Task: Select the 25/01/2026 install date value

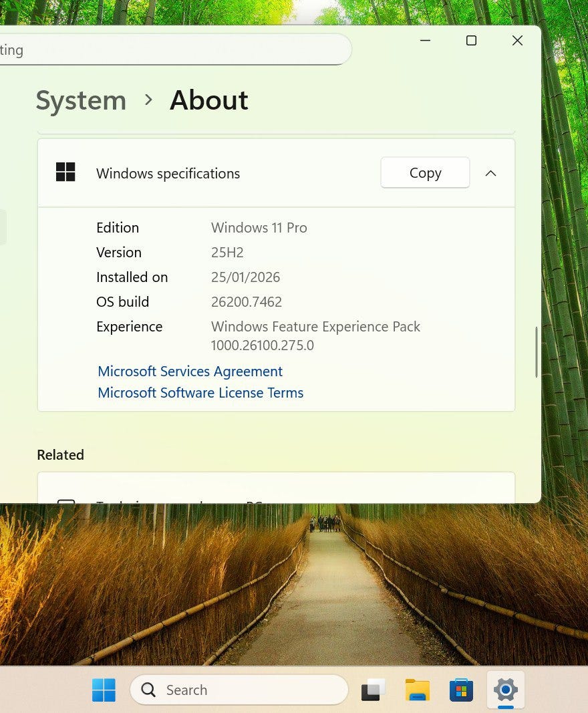Action: pos(246,277)
